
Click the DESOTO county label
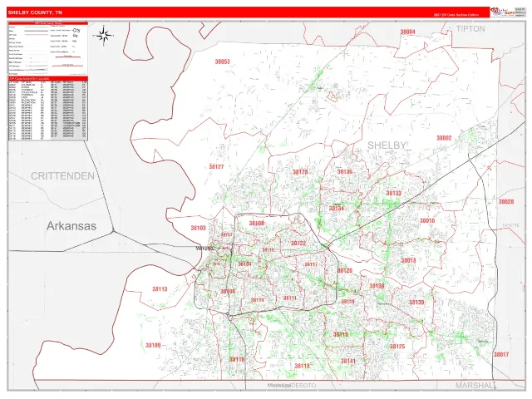303,386
